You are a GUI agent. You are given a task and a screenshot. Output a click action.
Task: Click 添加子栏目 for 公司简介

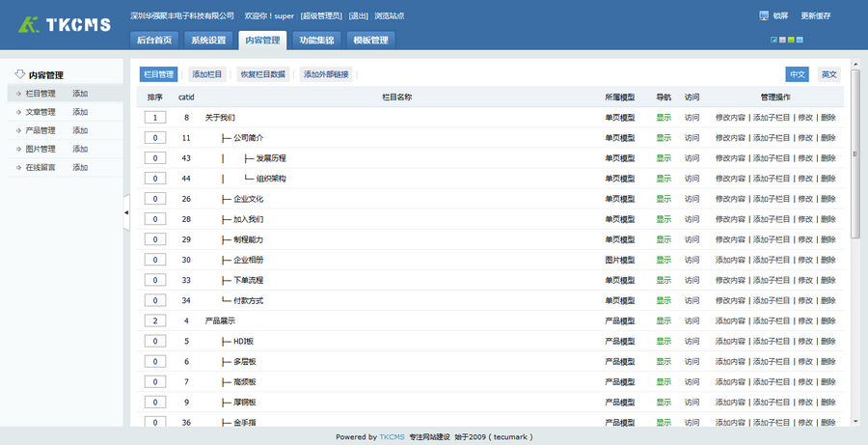pyautogui.click(x=772, y=138)
